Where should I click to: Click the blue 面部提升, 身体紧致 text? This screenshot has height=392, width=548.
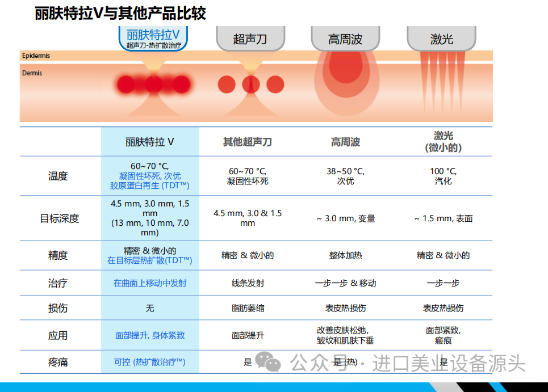coord(150,335)
